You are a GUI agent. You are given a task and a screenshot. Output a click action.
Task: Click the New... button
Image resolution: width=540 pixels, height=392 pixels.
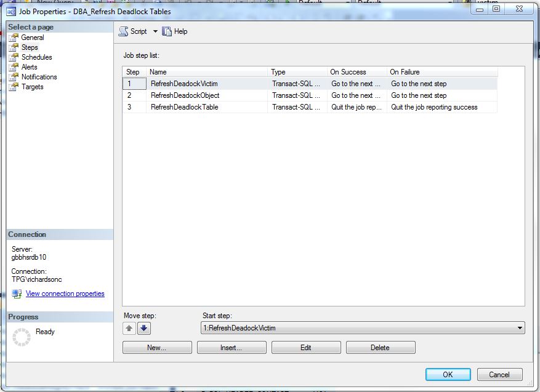[157, 348]
